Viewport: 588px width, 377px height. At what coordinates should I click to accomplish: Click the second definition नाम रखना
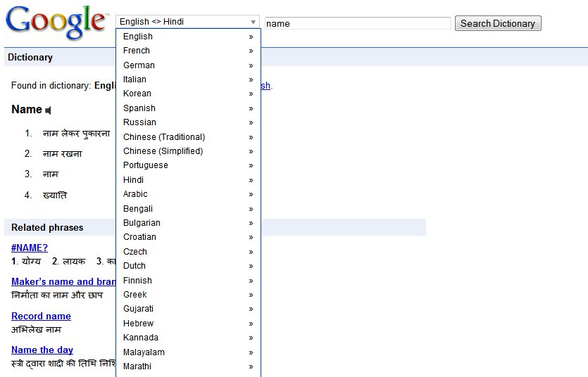coord(62,154)
